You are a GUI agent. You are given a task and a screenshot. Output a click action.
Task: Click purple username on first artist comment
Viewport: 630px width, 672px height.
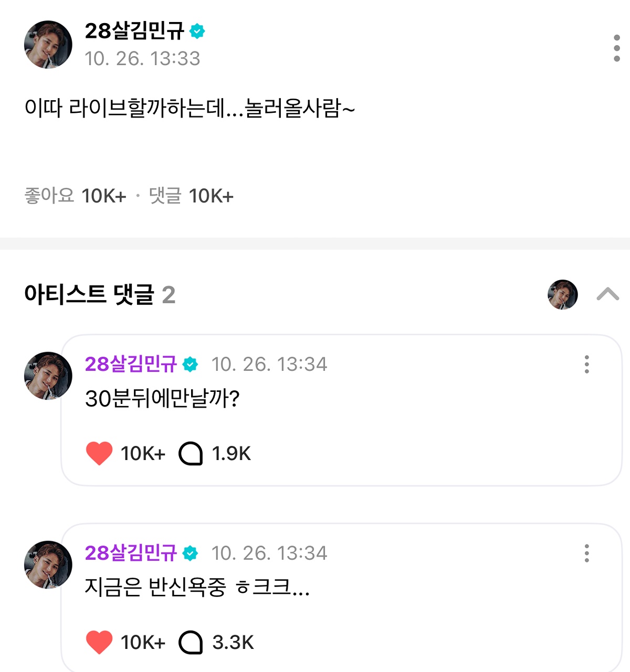click(x=131, y=364)
